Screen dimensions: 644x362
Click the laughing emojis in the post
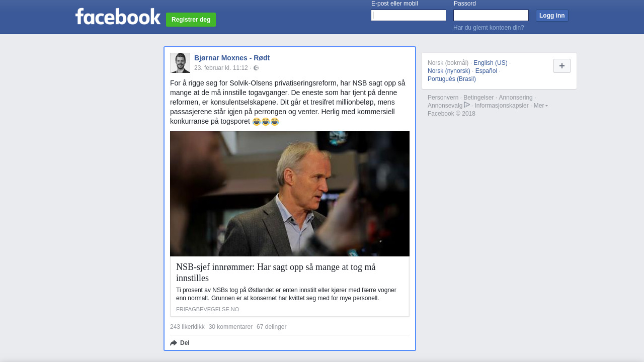(x=266, y=122)
